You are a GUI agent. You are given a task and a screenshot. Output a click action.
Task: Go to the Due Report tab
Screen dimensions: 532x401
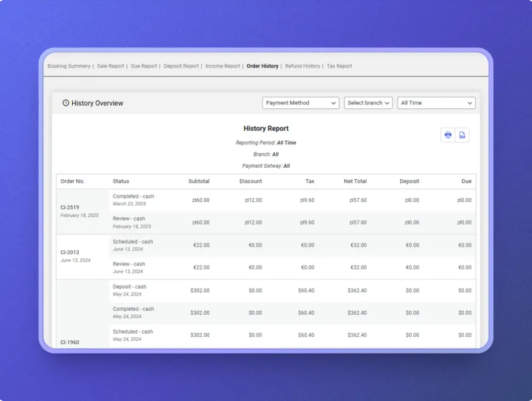pos(144,66)
